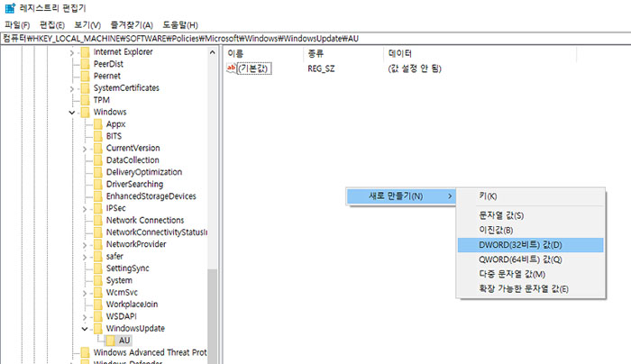Click the 이름 column header
This screenshot has height=364, width=631.
click(x=236, y=54)
